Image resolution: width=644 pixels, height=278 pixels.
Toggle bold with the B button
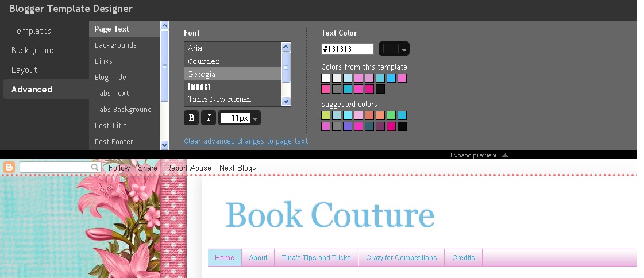(191, 118)
